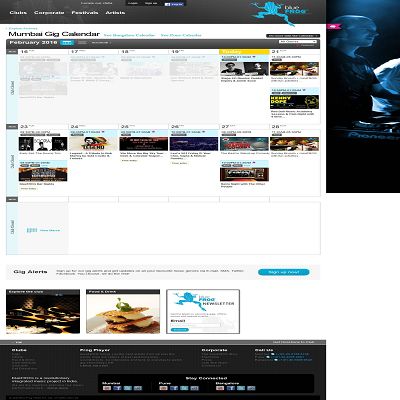Switch to the list calendar view
The height and width of the screenshot is (400, 400).
click(82, 43)
